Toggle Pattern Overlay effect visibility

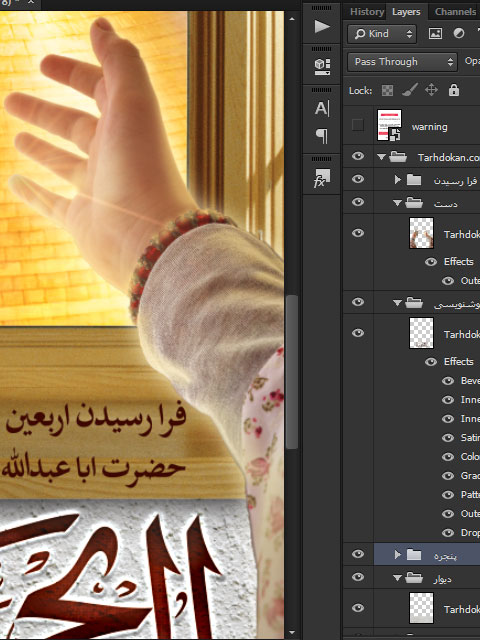448,495
